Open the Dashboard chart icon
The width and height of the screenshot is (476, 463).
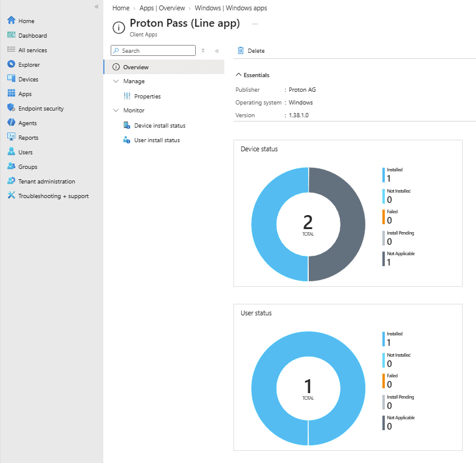pyautogui.click(x=11, y=35)
